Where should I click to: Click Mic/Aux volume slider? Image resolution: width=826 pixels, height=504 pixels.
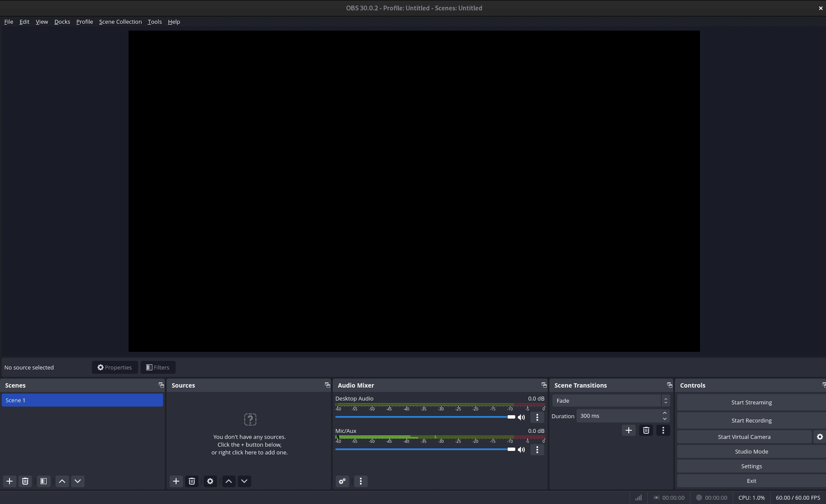(425, 449)
